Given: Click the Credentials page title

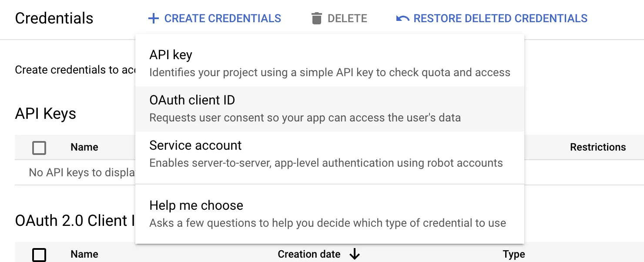Looking at the screenshot, I should click(54, 18).
